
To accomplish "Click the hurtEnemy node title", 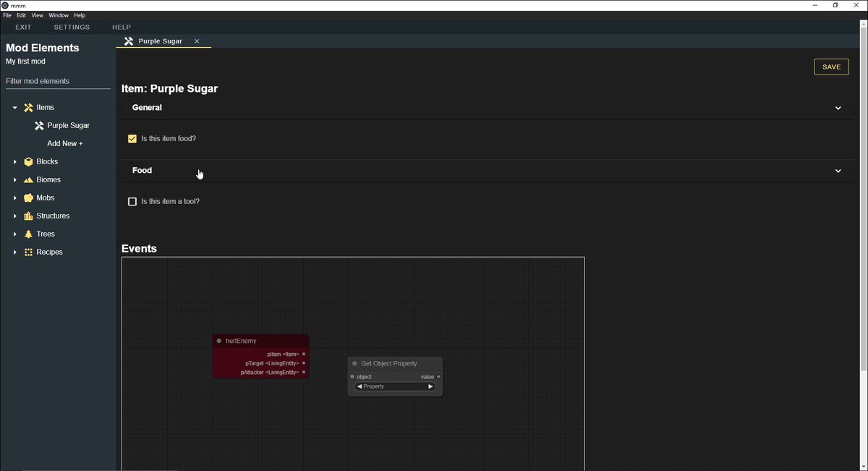I will point(241,341).
